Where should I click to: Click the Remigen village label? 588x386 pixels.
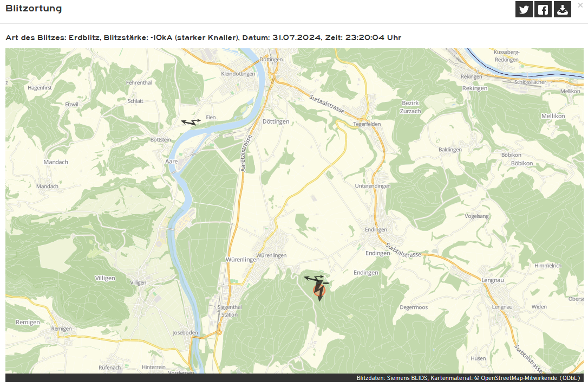28,322
